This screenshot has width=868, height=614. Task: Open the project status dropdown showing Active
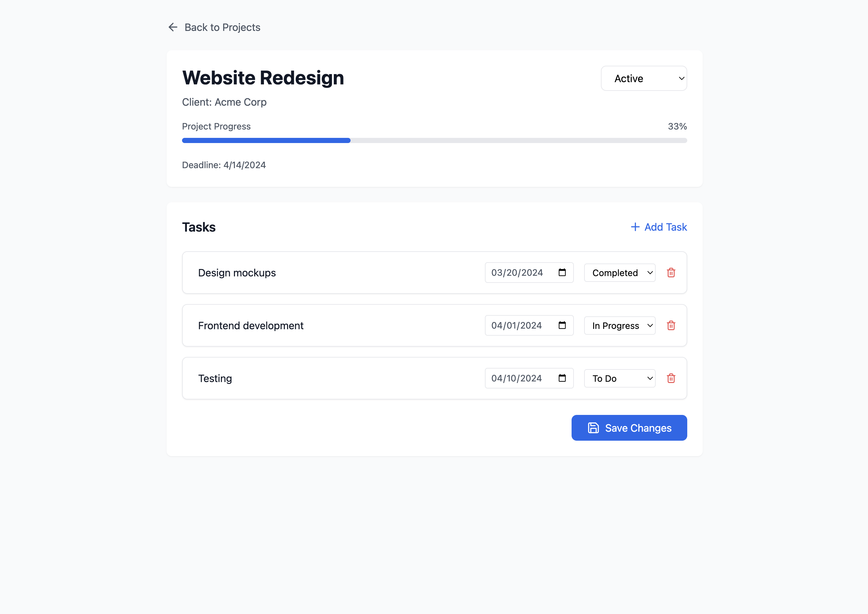(644, 78)
